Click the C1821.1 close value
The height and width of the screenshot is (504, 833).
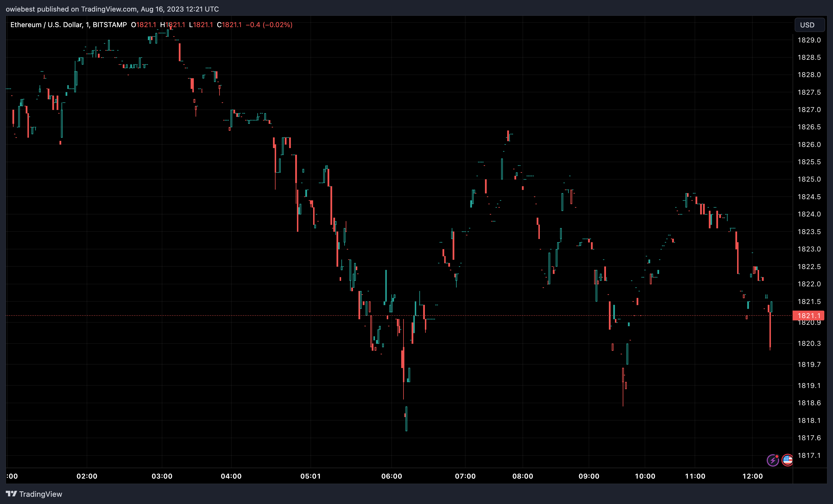tap(229, 25)
